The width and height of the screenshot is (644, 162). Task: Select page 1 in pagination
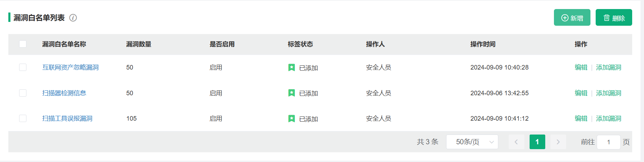click(x=537, y=142)
